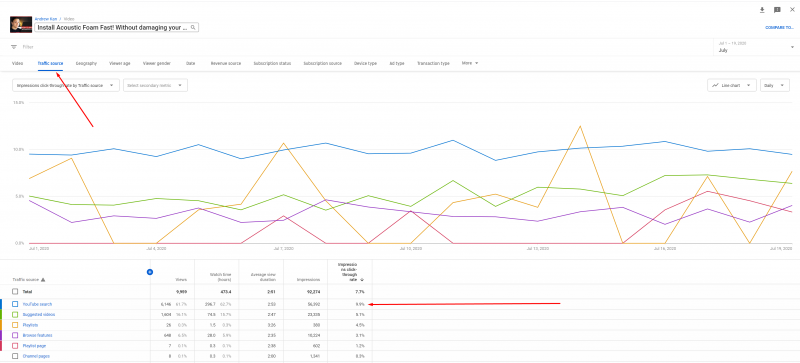Click the Watch time (hours) column header
This screenshot has height=363, width=800.
(222, 278)
